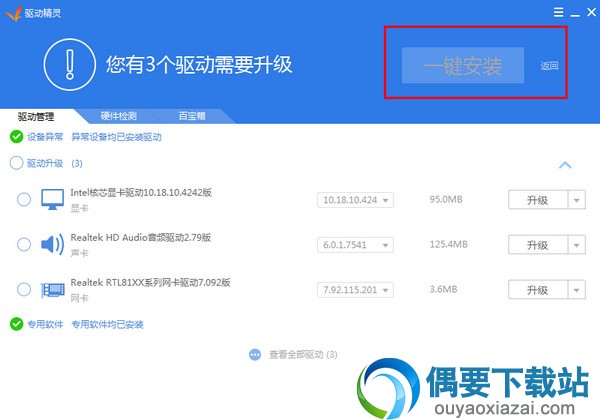600x420 pixels.
Task: Select the Intel核芯显卡驱动 radio button
Action: click(x=24, y=199)
